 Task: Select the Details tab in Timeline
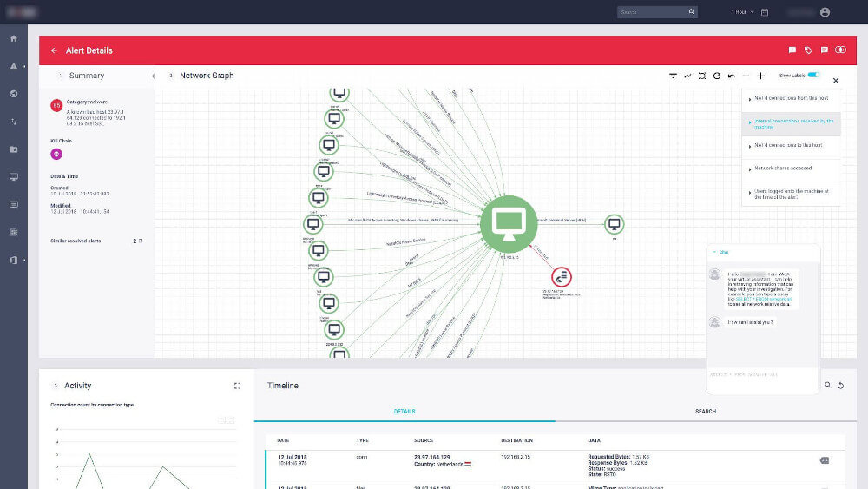[x=404, y=412]
